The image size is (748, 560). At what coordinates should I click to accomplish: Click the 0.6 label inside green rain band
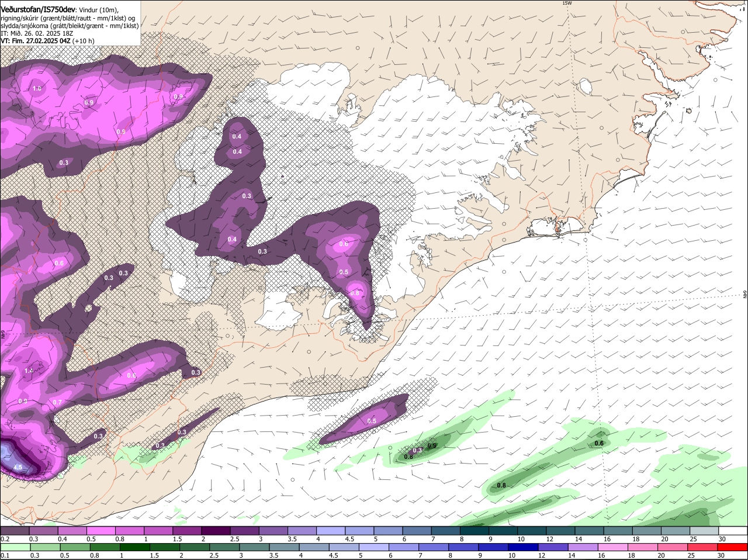(599, 443)
